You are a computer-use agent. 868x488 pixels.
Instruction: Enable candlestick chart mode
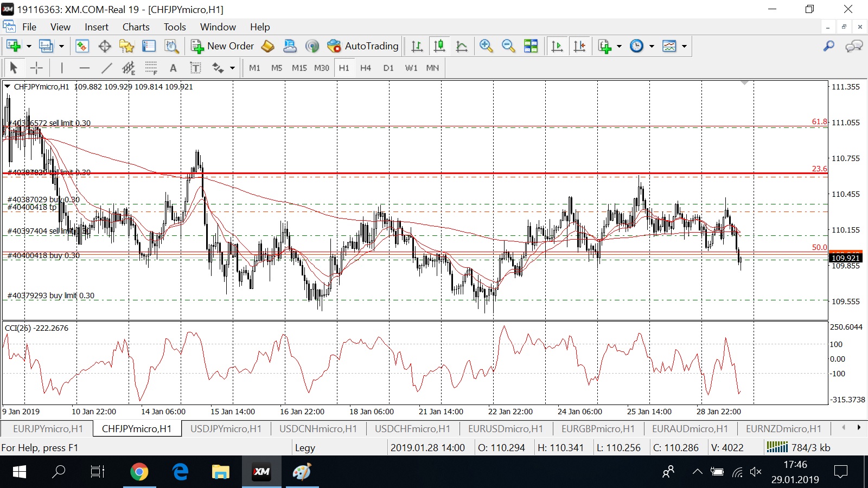point(439,46)
